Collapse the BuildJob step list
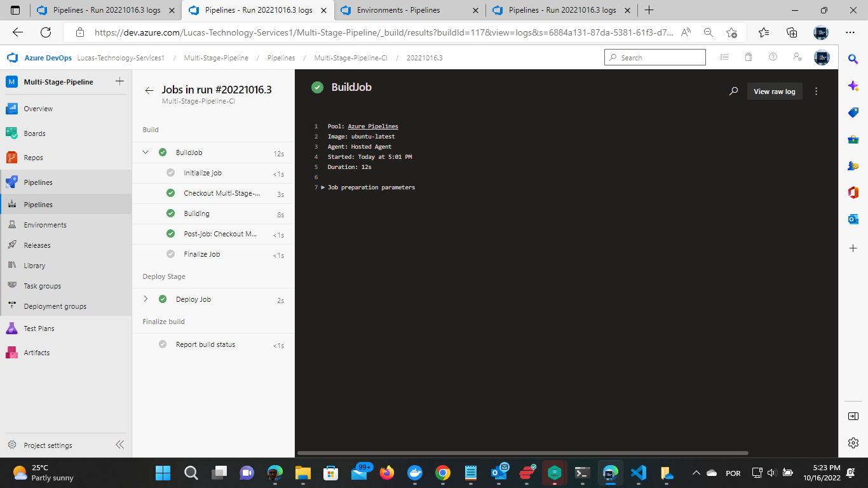 (145, 152)
